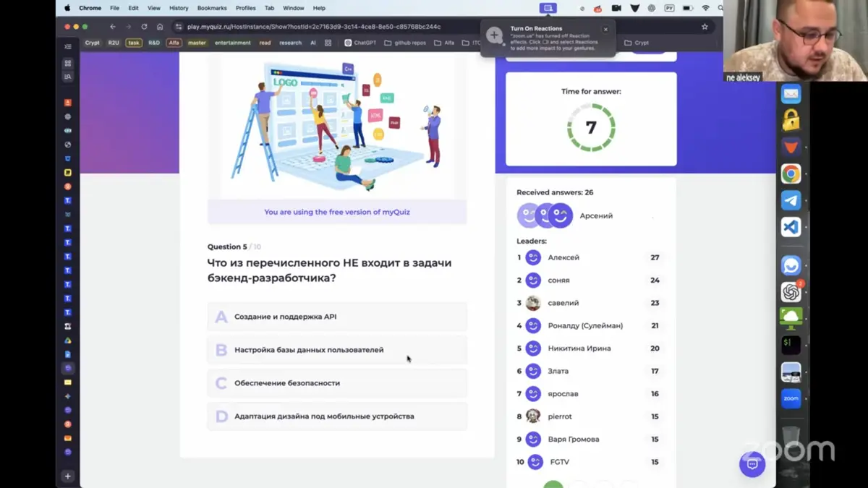Click the Арсений recent answer name
Image resolution: width=868 pixels, height=488 pixels.
click(x=596, y=215)
